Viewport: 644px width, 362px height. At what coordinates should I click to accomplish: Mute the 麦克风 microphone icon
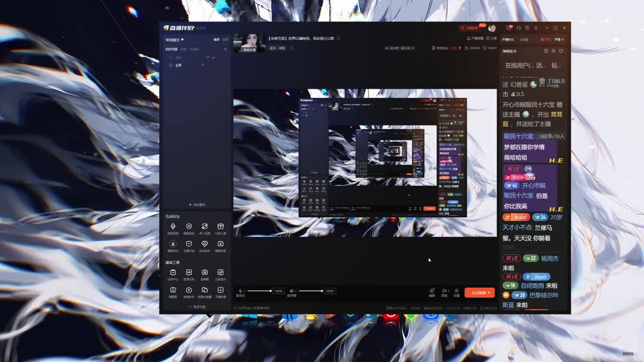(240, 291)
